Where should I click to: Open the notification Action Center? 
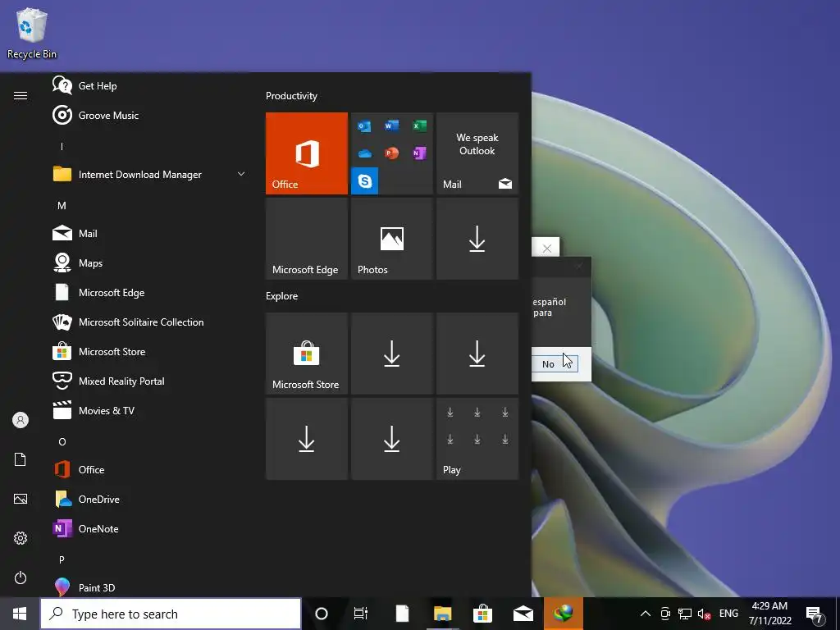coord(815,615)
